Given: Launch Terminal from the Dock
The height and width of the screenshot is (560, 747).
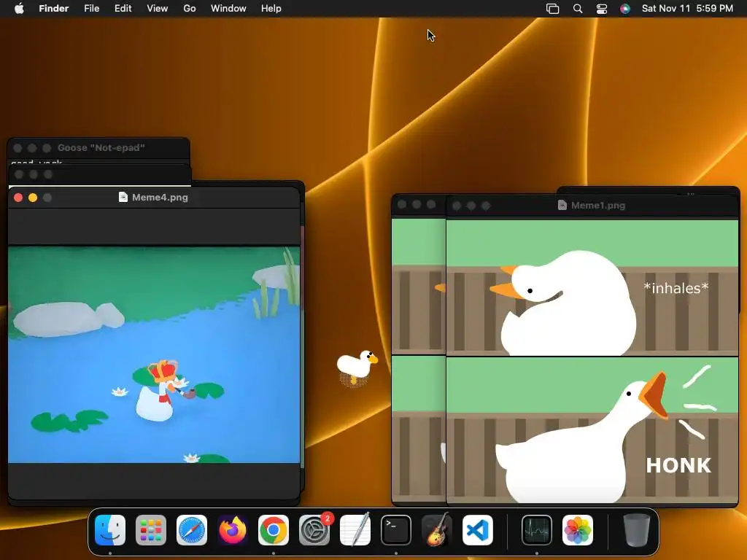Looking at the screenshot, I should click(x=396, y=530).
